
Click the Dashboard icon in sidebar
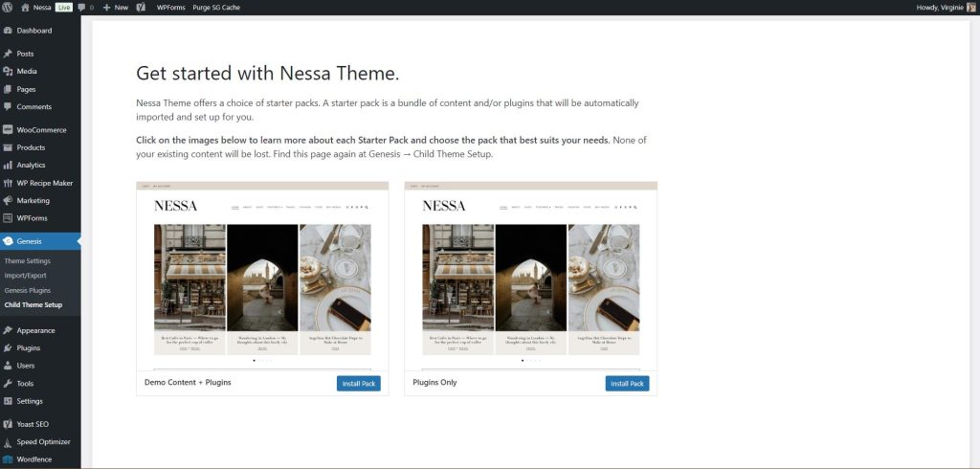click(8, 31)
